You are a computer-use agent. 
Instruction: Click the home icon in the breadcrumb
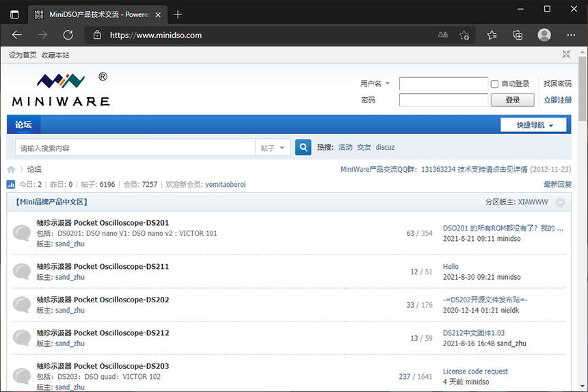pos(11,170)
